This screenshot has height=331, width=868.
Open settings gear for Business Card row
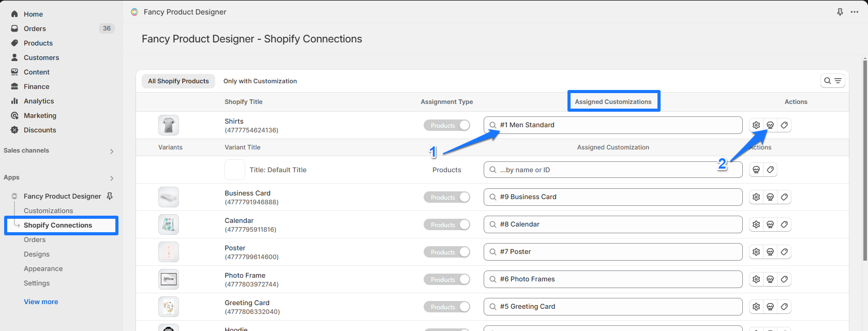point(756,197)
